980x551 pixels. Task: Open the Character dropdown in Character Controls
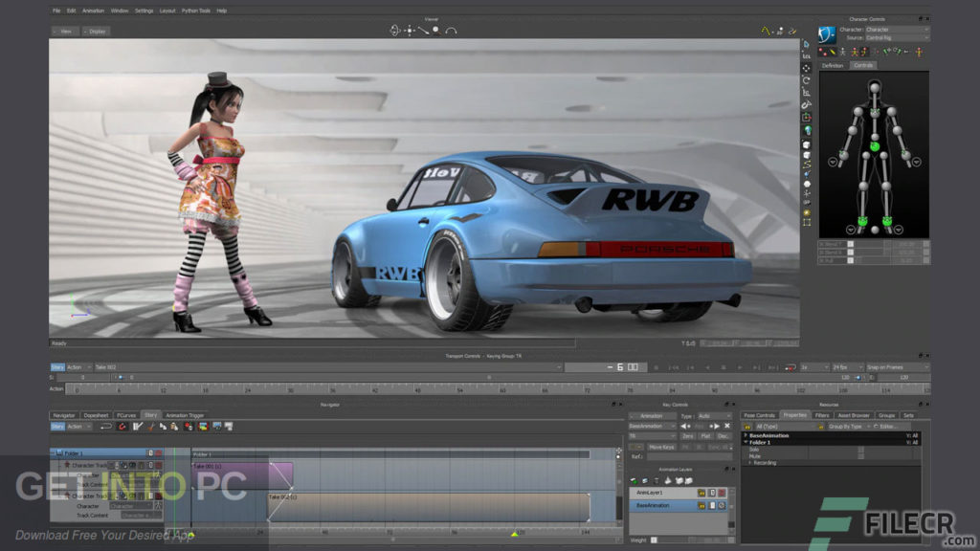(x=897, y=30)
